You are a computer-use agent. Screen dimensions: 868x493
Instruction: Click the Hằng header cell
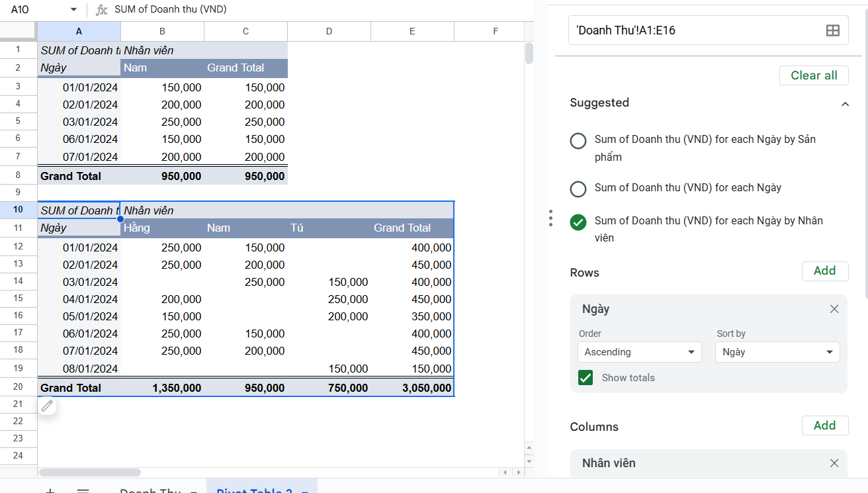click(x=163, y=228)
